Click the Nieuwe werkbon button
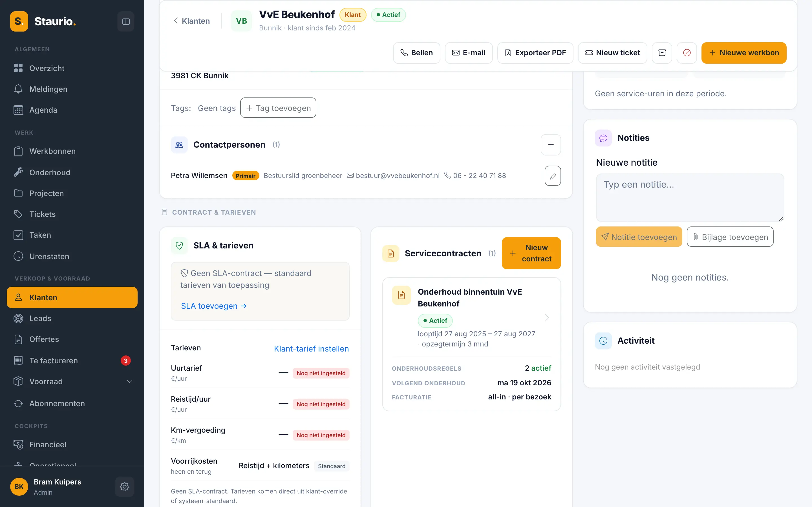Screen dimensions: 812x507 (x=743, y=53)
